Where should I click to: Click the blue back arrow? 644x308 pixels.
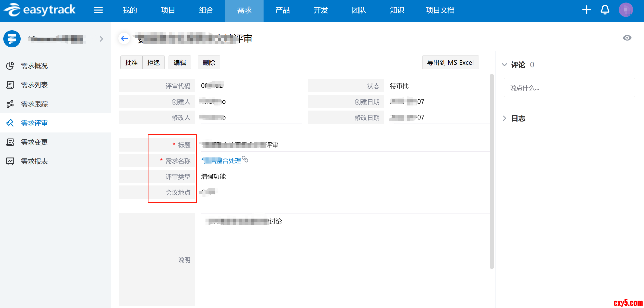(124, 38)
